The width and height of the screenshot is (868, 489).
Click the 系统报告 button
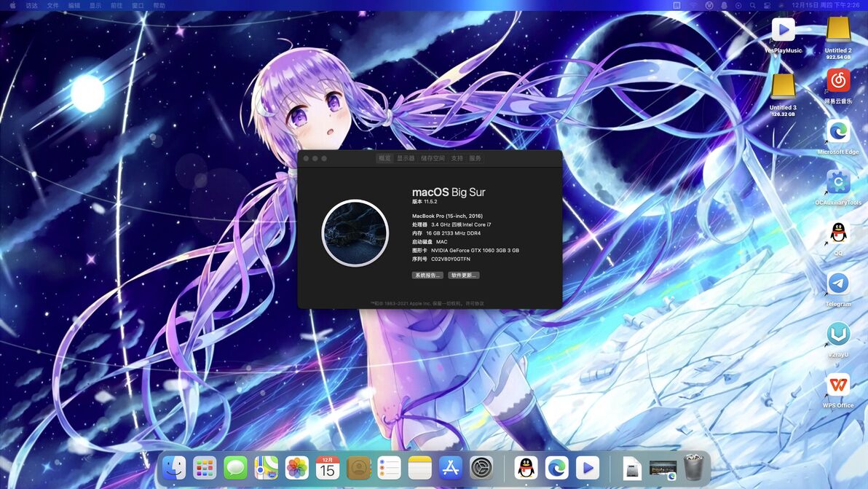click(427, 275)
